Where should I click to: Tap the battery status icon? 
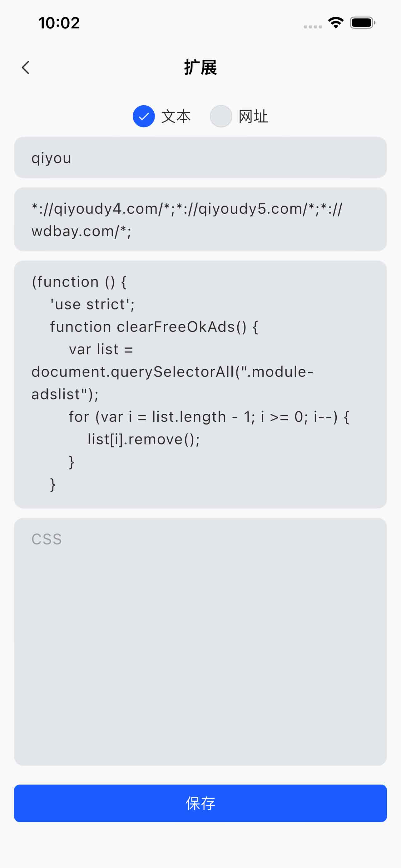[363, 22]
